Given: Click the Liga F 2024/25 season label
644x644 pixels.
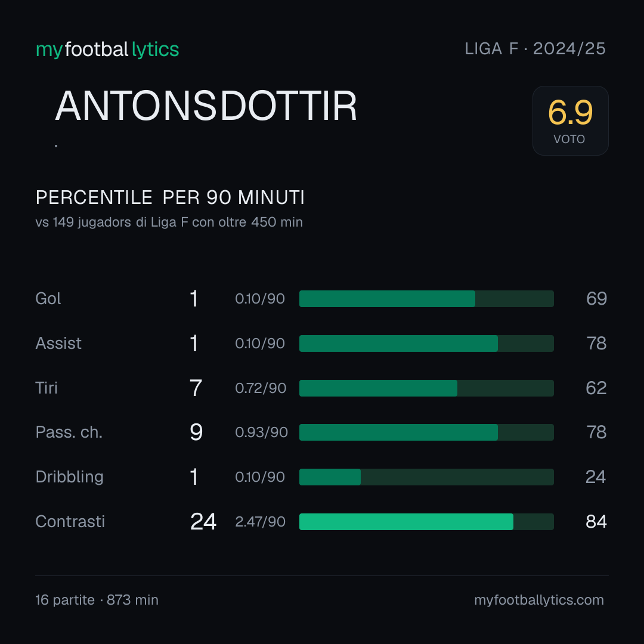Looking at the screenshot, I should click(535, 49).
